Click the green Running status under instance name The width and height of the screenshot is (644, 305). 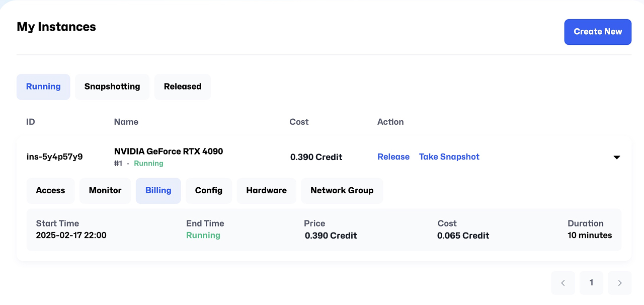(x=148, y=163)
